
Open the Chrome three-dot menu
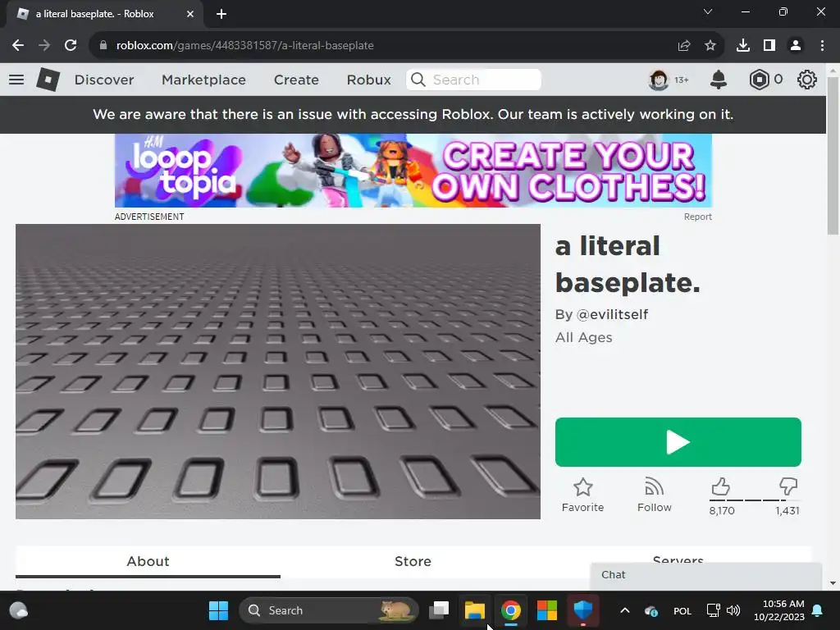click(822, 46)
